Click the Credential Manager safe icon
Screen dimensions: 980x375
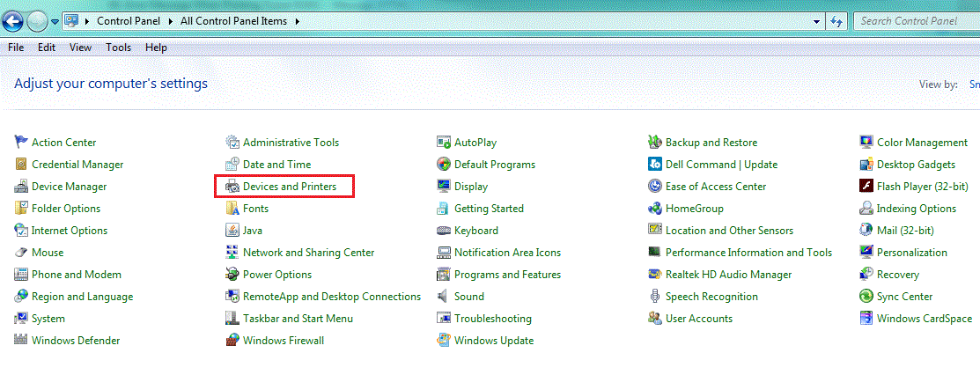pyautogui.click(x=21, y=165)
